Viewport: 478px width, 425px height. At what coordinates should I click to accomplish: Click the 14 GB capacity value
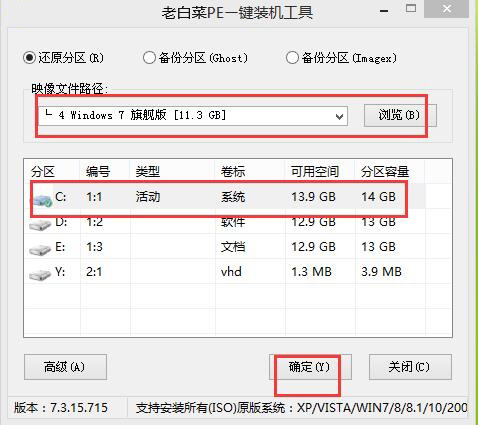pyautogui.click(x=378, y=197)
